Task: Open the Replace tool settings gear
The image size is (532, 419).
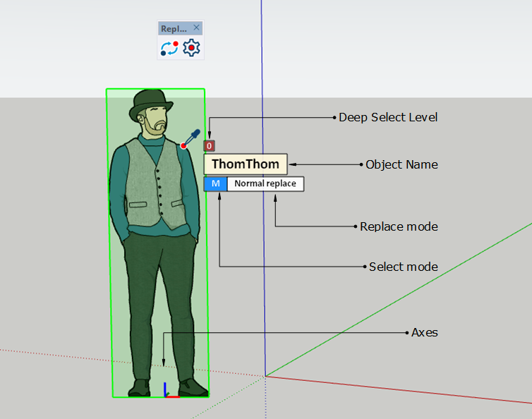Action: pyautogui.click(x=192, y=48)
